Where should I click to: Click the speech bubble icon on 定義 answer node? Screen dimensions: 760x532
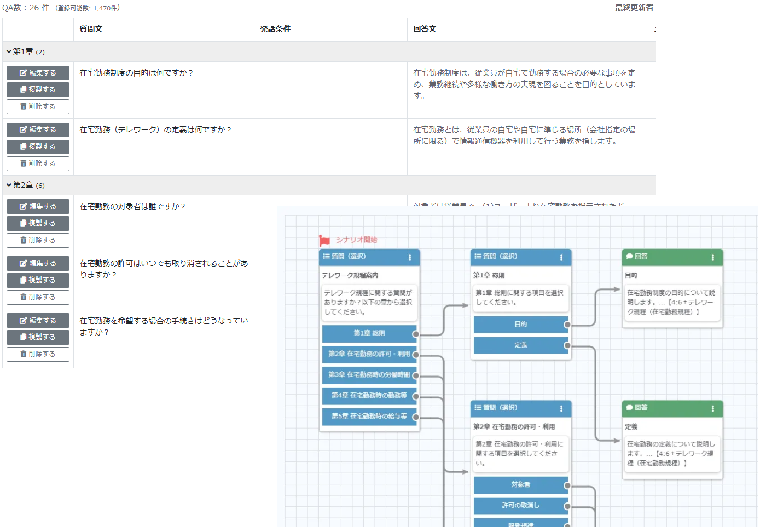coord(630,408)
